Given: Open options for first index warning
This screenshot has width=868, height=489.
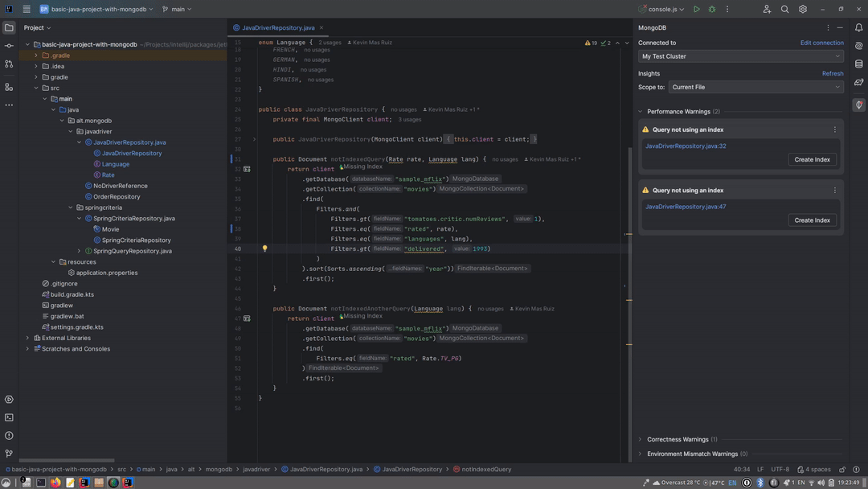Looking at the screenshot, I should click(x=835, y=129).
